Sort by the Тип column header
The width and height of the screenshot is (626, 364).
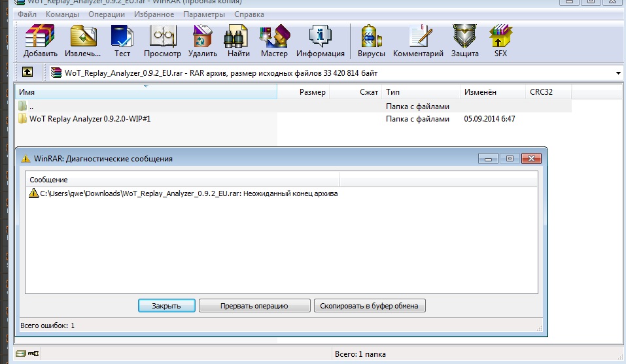pos(421,91)
